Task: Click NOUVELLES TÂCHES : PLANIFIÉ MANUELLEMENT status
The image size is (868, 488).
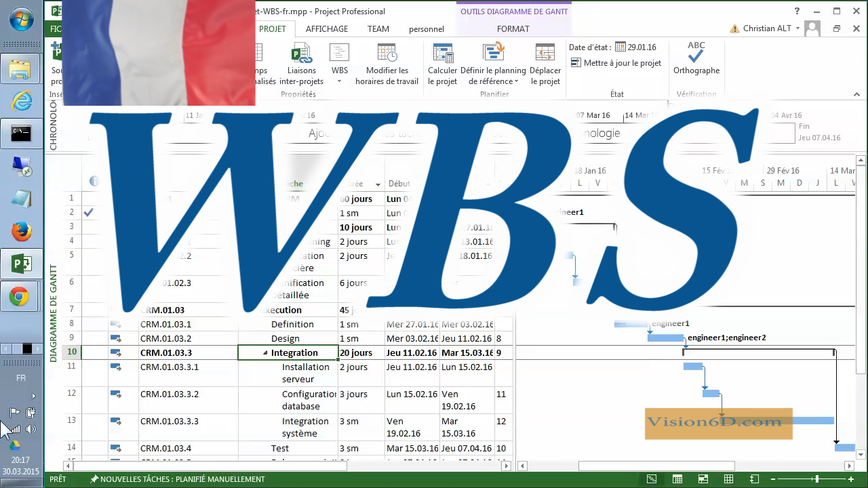Action: [178, 479]
